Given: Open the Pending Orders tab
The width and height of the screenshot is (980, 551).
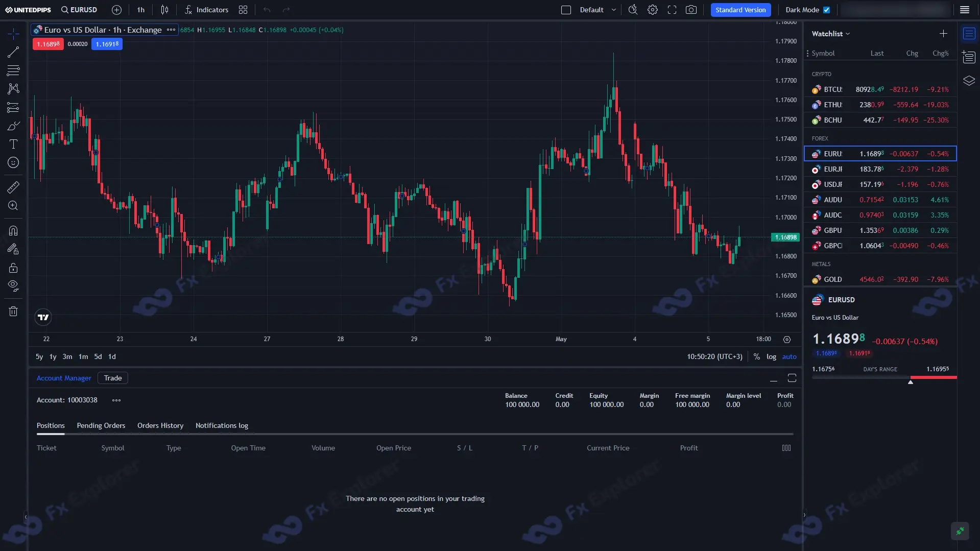Looking at the screenshot, I should point(101,425).
